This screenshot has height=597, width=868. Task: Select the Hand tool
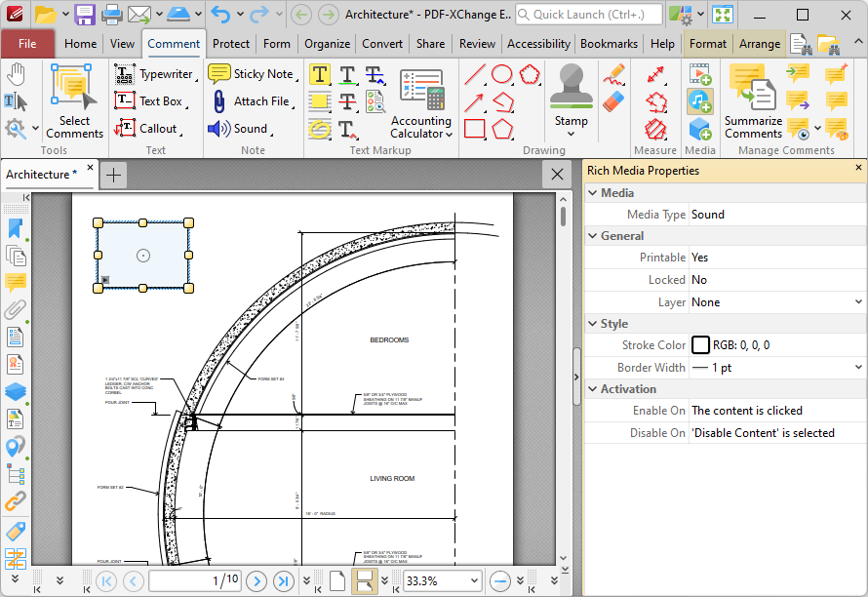pos(16,75)
